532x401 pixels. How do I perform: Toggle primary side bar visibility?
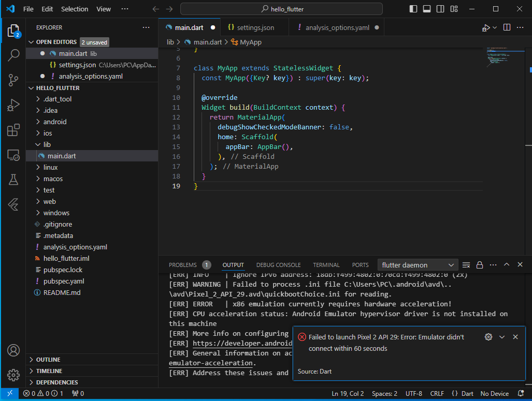413,9
